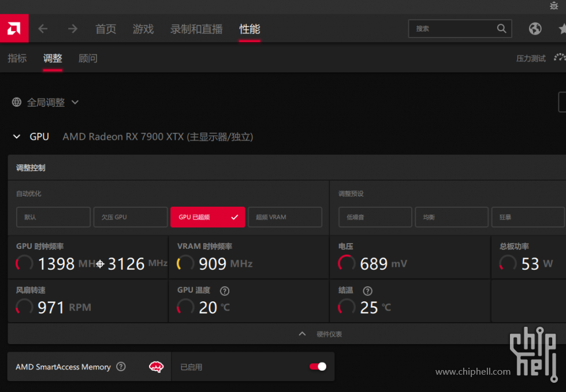Image resolution: width=566 pixels, height=392 pixels.
Task: Select the GPU 已超频 option
Action: click(x=207, y=217)
